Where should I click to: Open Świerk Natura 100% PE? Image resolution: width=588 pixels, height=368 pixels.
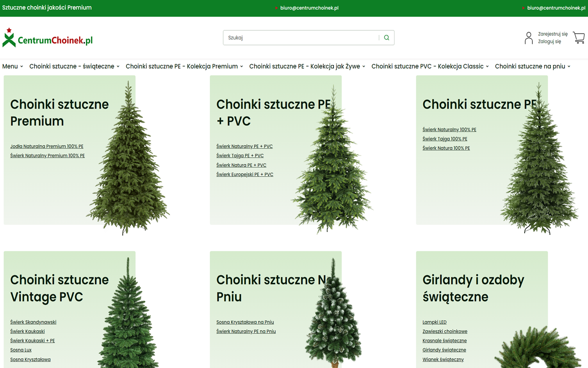pyautogui.click(x=446, y=148)
